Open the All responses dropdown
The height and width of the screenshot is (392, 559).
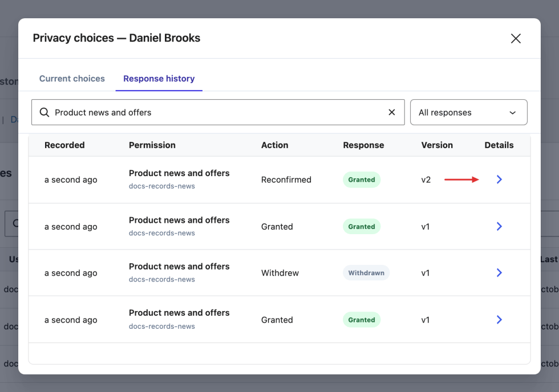point(468,112)
